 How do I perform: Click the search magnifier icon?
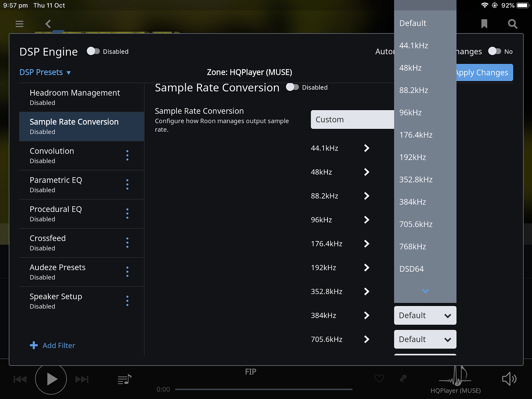pos(512,24)
